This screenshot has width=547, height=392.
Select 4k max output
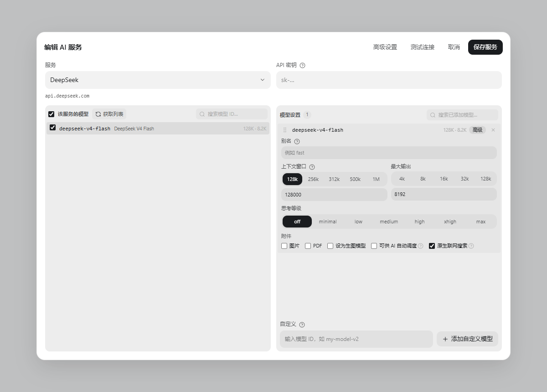click(x=402, y=179)
